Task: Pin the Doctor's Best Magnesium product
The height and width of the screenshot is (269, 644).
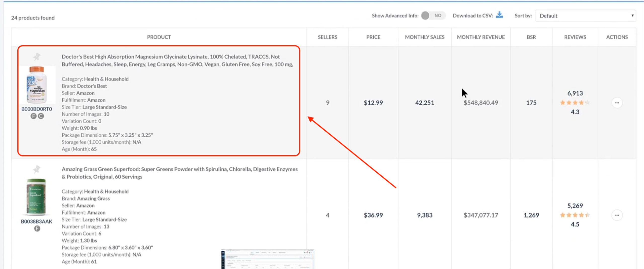Action: 37,57
